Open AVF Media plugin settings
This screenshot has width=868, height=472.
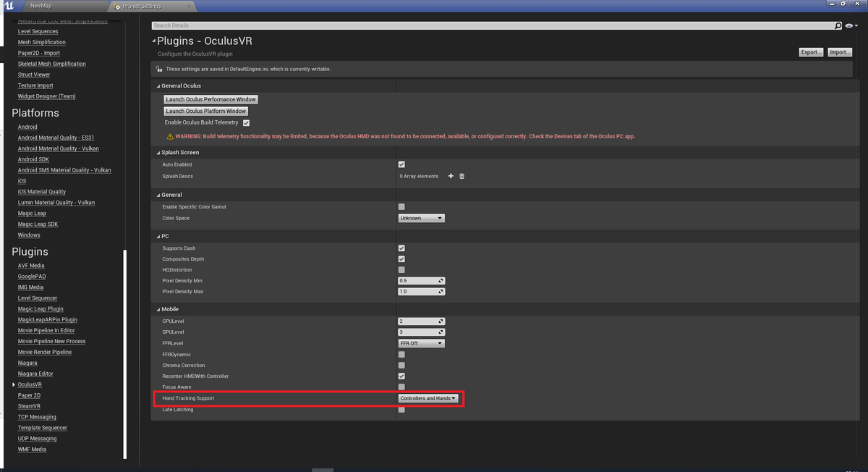(31, 266)
